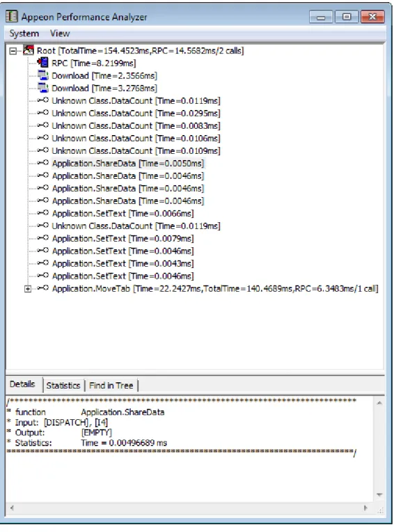The width and height of the screenshot is (394, 532).
Task: Click the function icon of DataCount 0.0295ms
Action: click(x=42, y=113)
